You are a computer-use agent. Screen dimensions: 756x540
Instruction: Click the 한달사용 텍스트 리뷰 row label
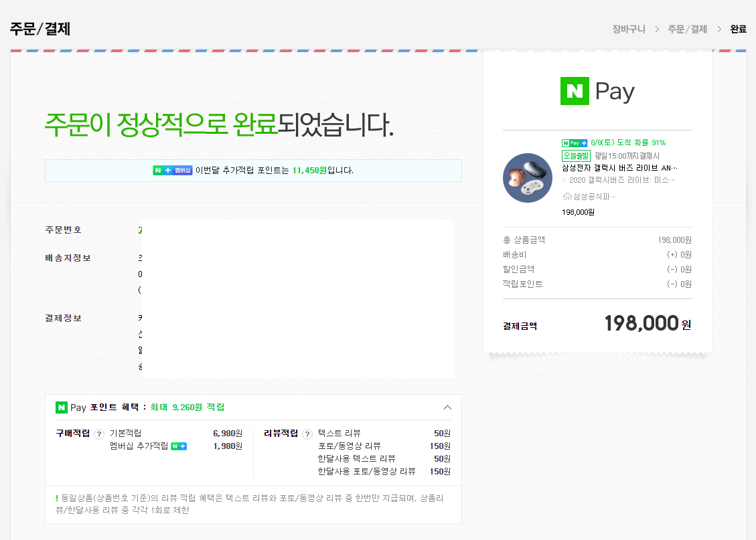point(356,458)
